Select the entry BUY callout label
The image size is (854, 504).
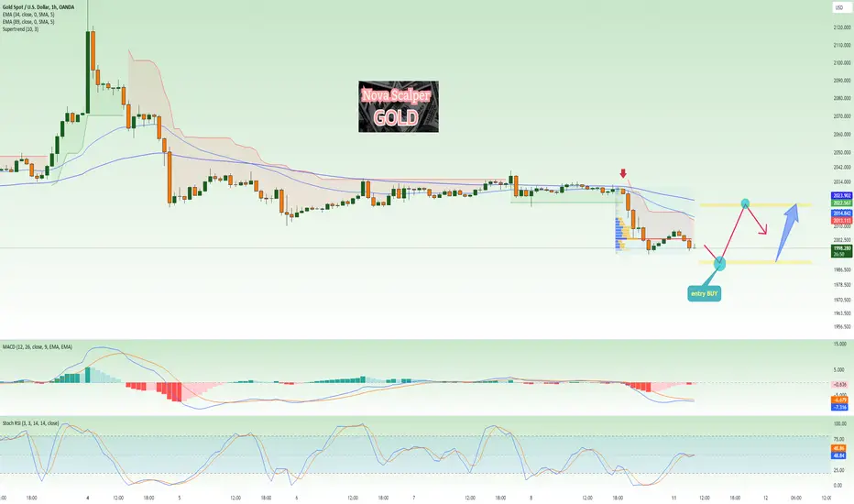[x=705, y=293]
